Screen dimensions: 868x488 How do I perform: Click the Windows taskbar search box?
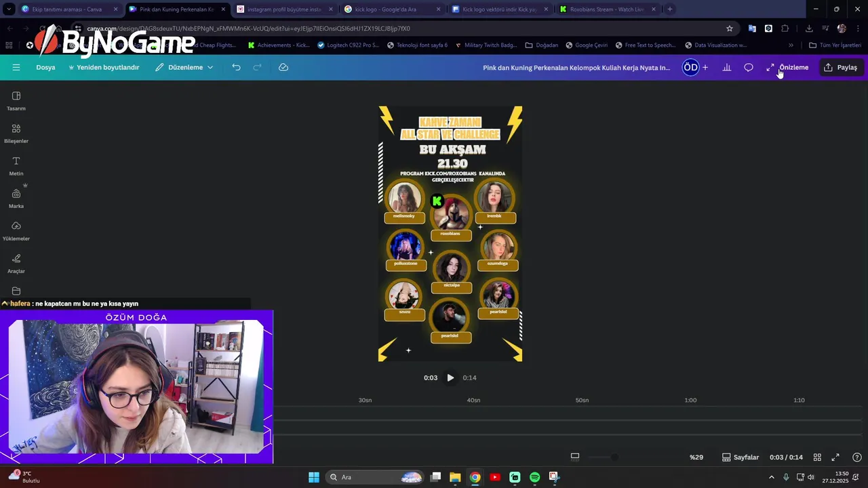point(375,477)
